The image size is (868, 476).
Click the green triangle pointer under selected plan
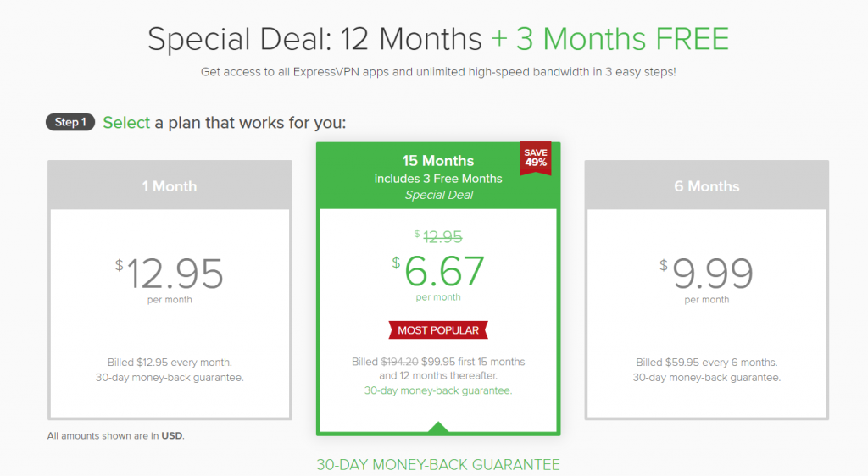tap(438, 426)
